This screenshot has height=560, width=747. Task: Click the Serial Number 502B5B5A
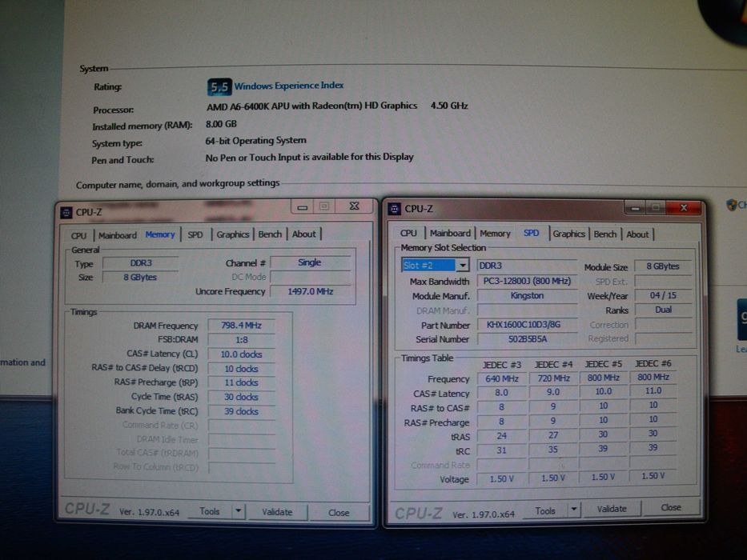tap(527, 339)
